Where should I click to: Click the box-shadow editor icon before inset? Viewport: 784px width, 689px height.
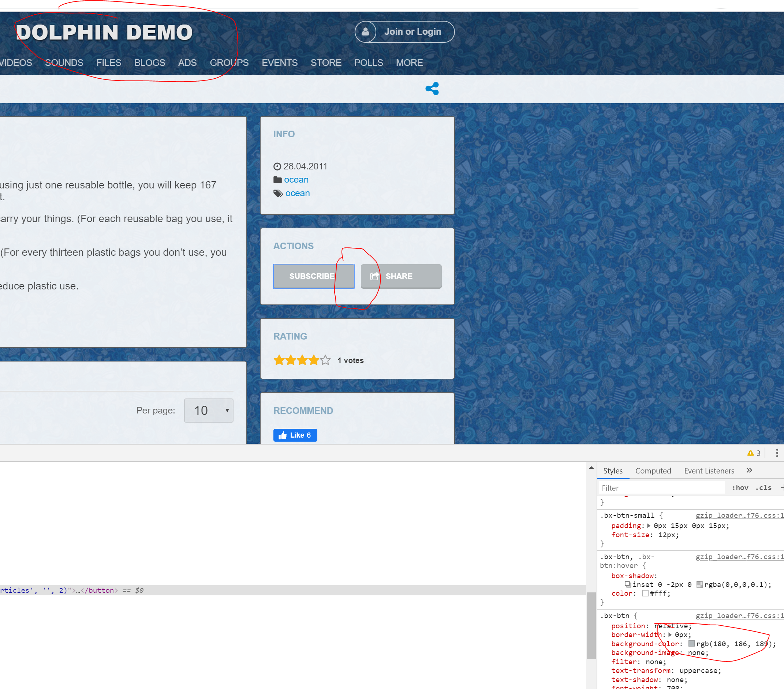pos(628,584)
